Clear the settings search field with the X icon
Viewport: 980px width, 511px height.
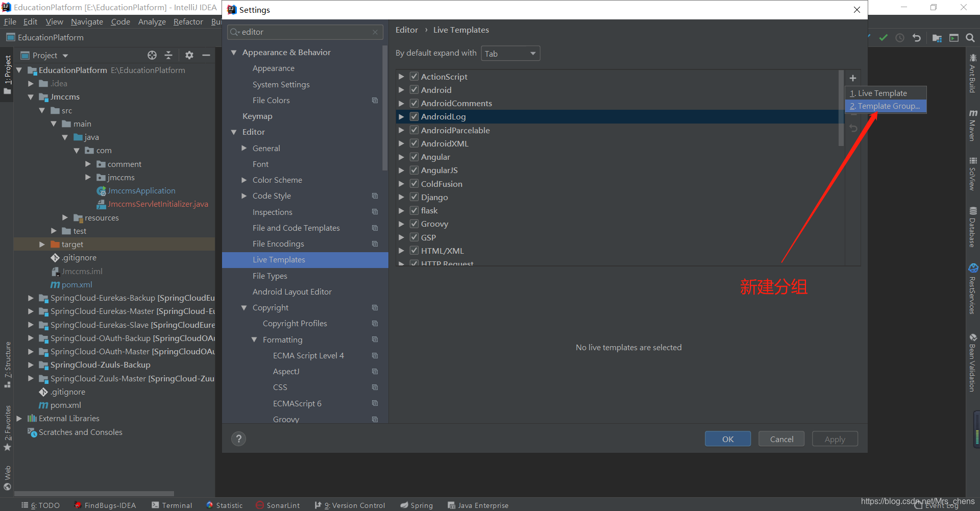(x=375, y=32)
